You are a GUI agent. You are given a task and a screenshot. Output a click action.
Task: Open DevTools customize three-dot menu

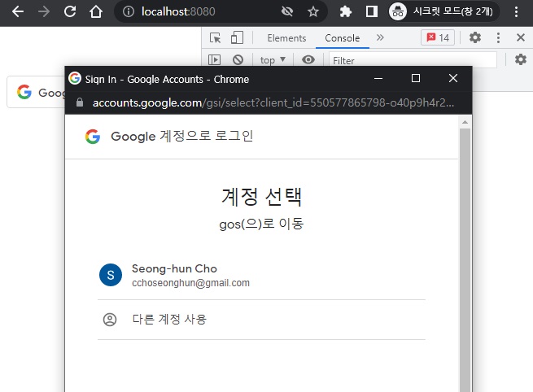pos(498,37)
